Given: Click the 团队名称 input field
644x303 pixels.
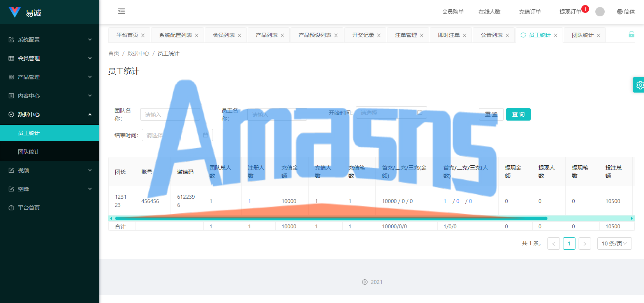Looking at the screenshot, I should pyautogui.click(x=170, y=114).
